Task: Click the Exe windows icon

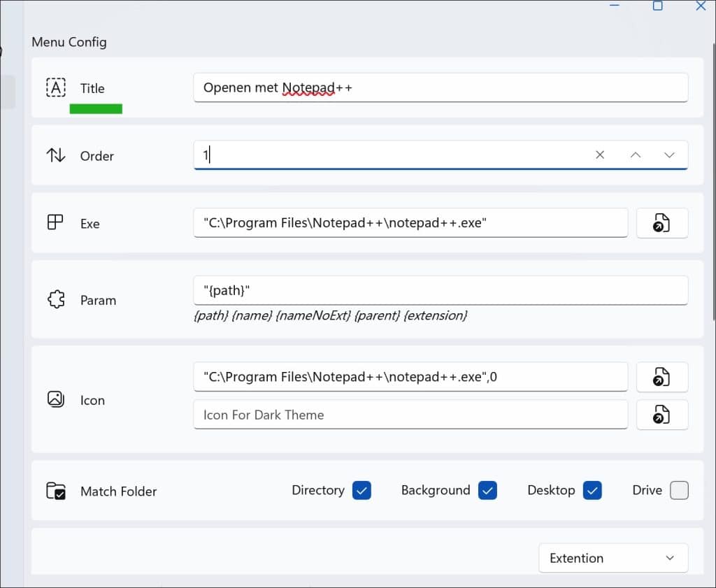Action: click(55, 223)
